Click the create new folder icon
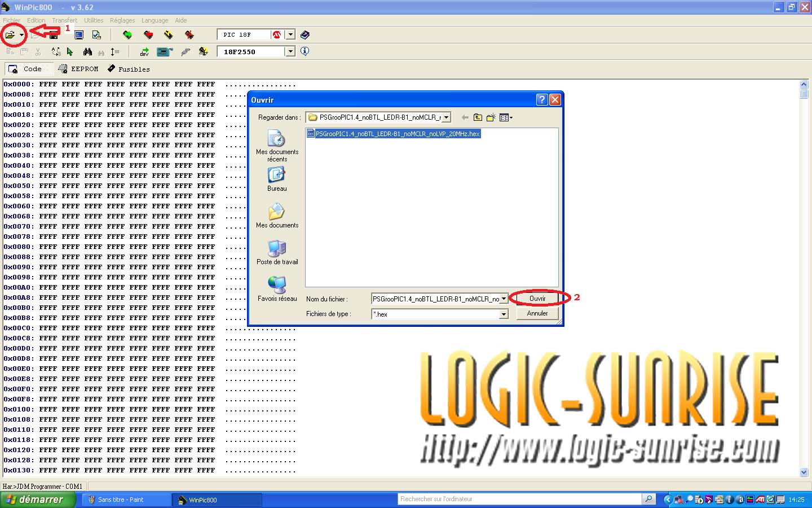Image resolution: width=812 pixels, height=508 pixels. (x=491, y=117)
